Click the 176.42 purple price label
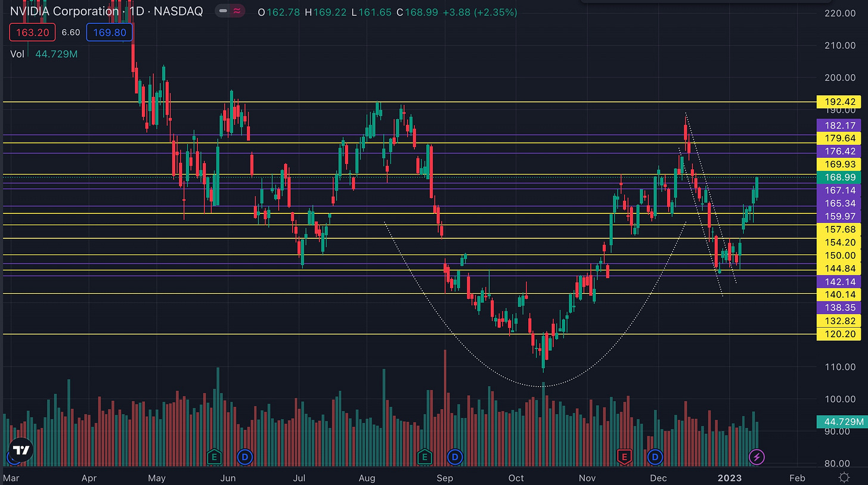The image size is (868, 485). [x=839, y=151]
